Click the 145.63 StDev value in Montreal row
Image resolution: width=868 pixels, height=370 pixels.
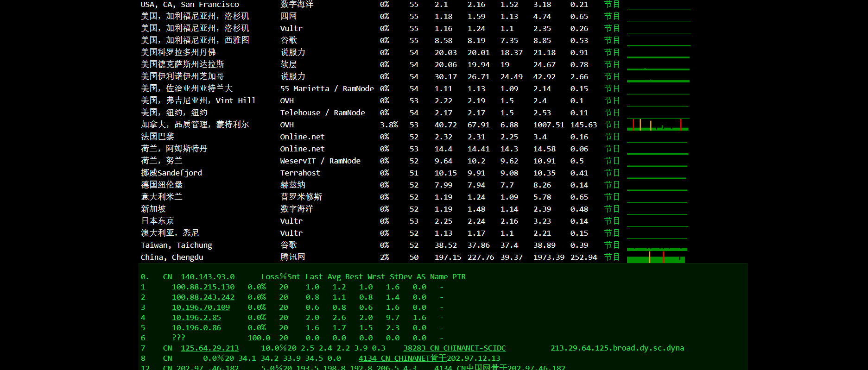point(584,125)
